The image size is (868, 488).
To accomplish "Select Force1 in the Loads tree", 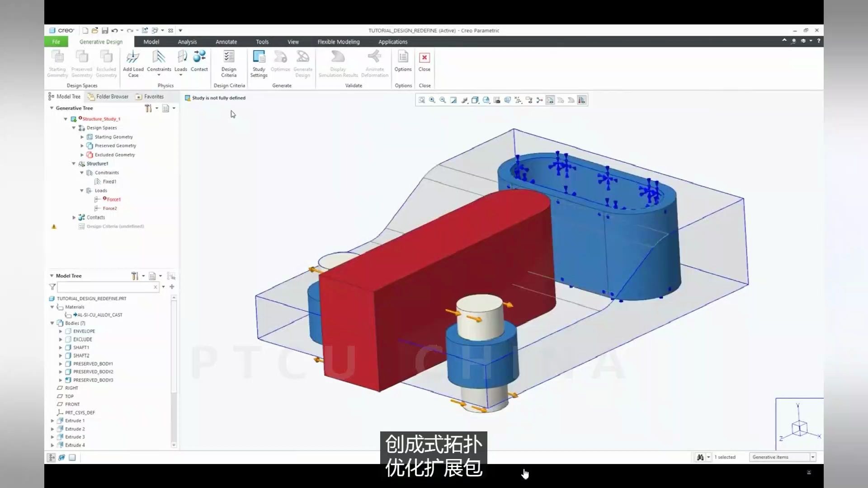I will pos(113,199).
